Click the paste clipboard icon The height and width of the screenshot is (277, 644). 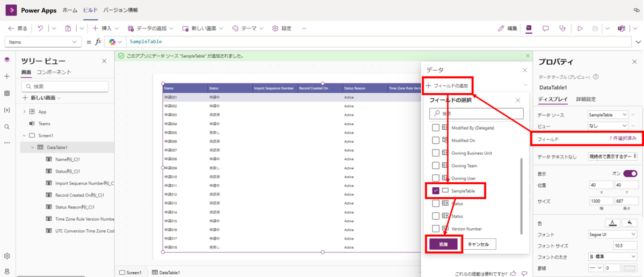point(68,28)
